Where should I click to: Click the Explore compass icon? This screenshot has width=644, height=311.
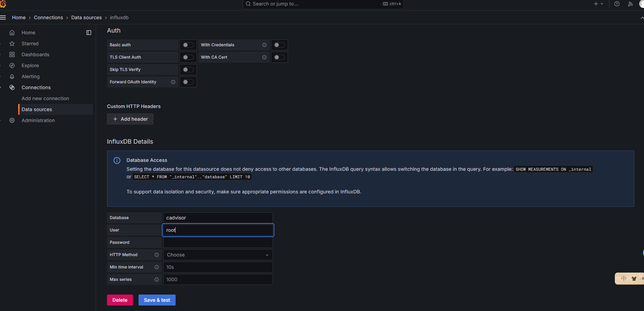[12, 65]
